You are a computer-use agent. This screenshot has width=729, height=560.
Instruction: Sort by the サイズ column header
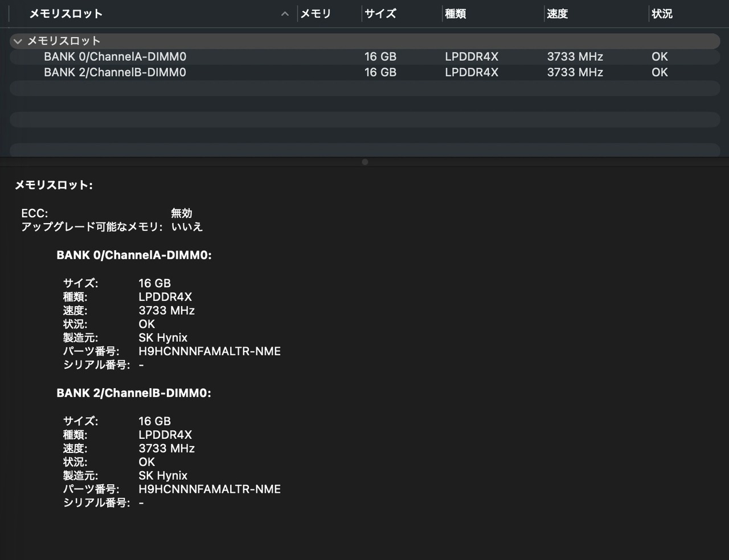380,14
